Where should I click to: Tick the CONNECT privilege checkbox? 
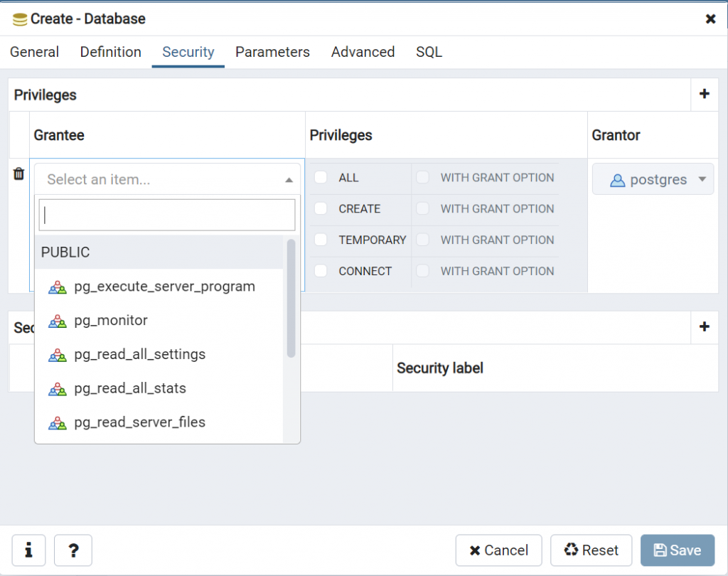pyautogui.click(x=321, y=271)
